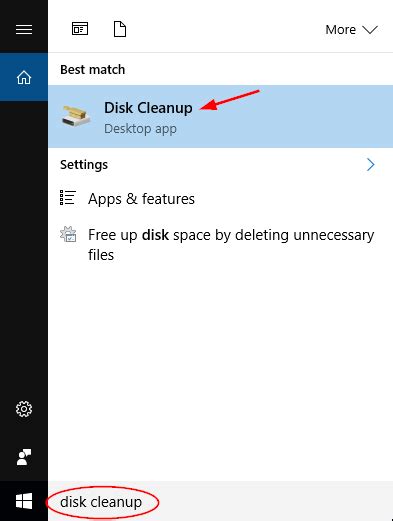Expand the hamburger menu in the sidebar
The height and width of the screenshot is (521, 393).
(x=24, y=29)
